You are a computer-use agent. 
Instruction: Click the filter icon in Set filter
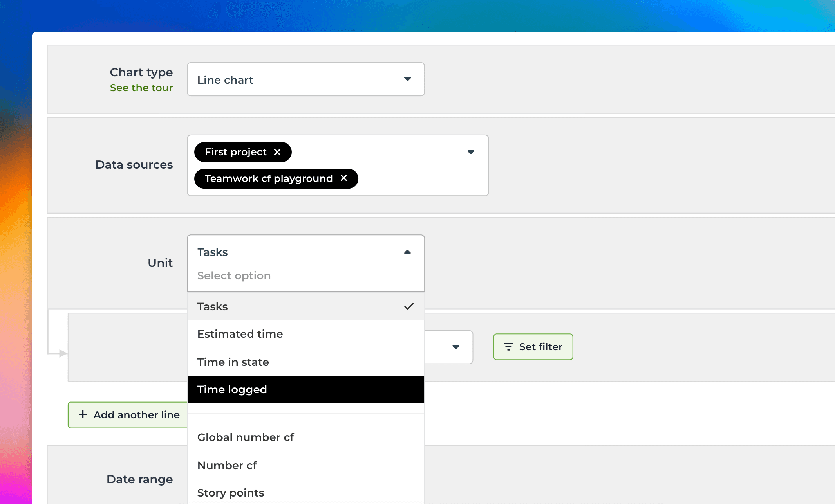pyautogui.click(x=508, y=347)
